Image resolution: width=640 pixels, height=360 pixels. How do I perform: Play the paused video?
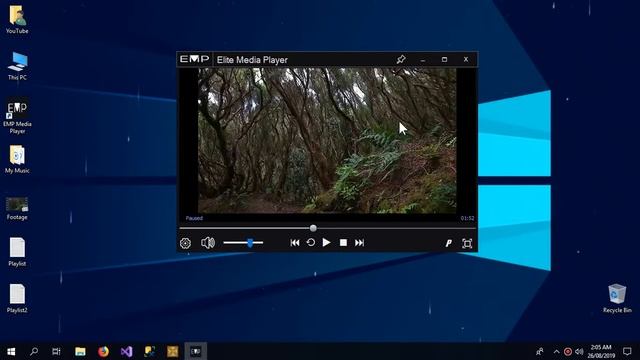[326, 242]
